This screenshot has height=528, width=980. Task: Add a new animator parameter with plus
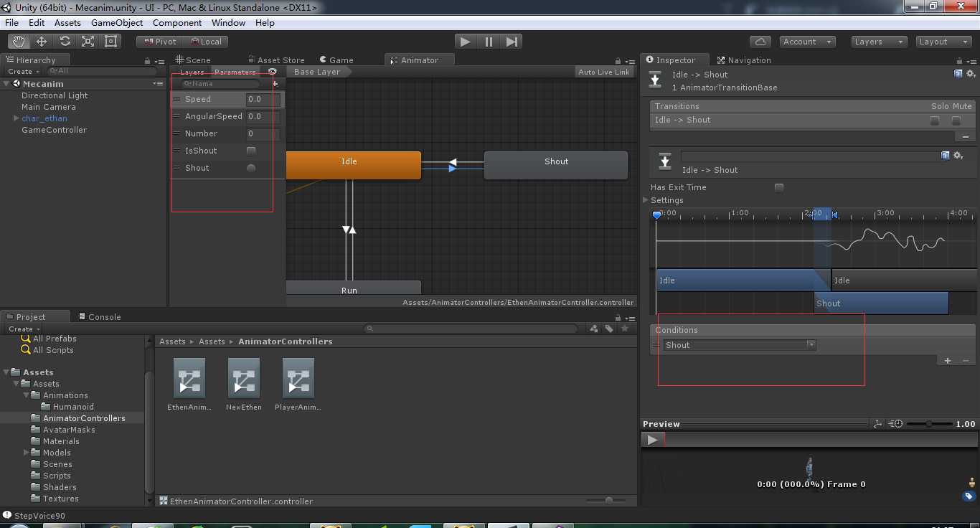pos(275,84)
